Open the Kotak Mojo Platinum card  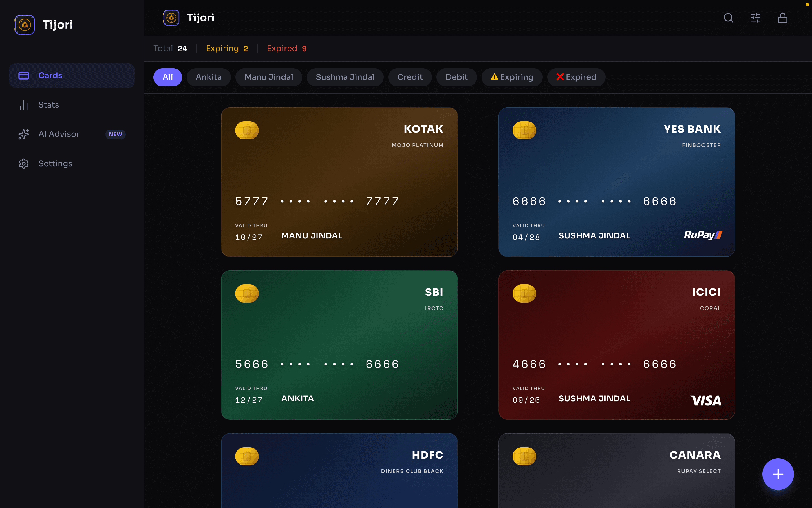point(339,182)
